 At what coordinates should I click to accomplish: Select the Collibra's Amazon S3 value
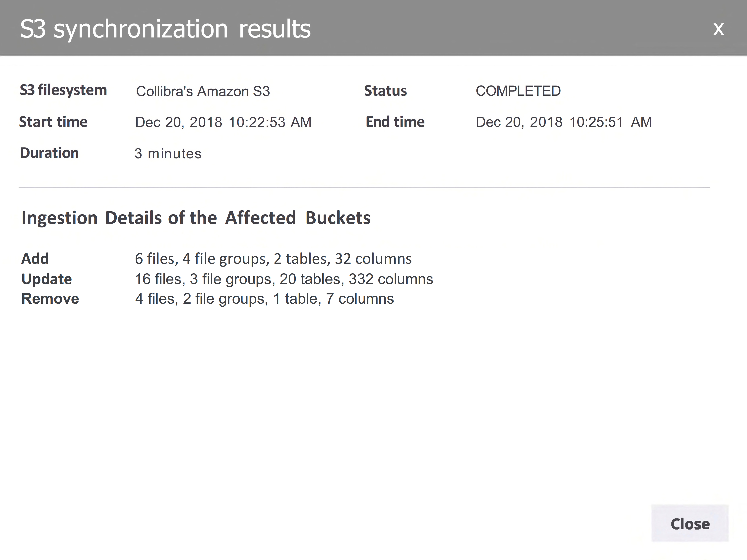point(203,91)
